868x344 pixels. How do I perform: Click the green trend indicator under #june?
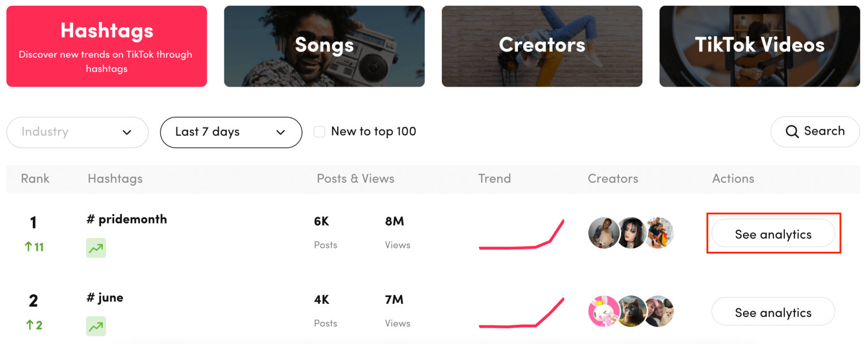pos(96,326)
